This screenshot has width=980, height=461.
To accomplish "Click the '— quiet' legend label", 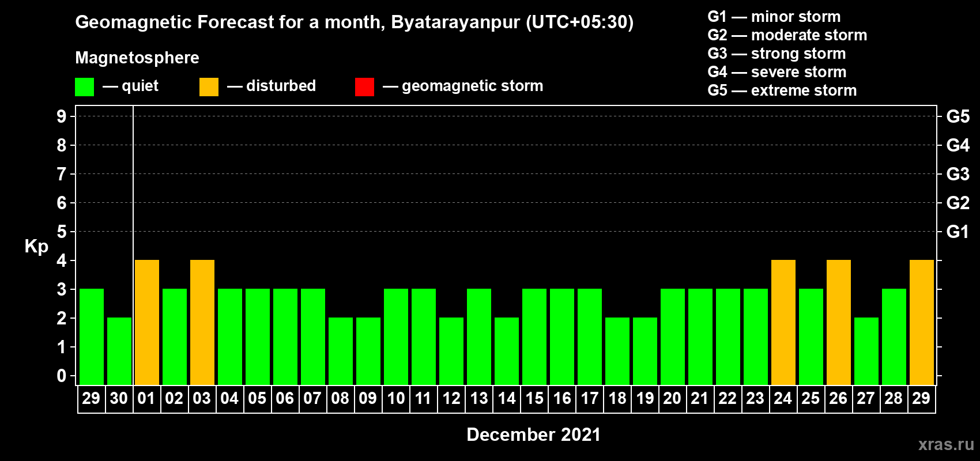I will (x=130, y=86).
